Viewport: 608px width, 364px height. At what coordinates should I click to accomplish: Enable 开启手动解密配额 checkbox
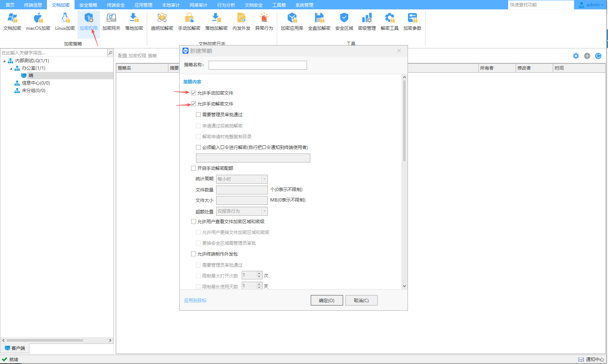click(x=194, y=168)
